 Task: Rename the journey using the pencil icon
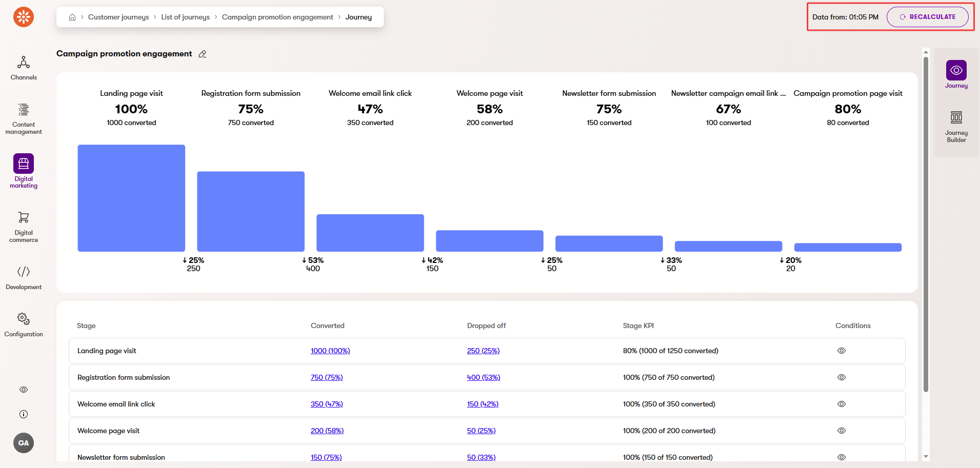202,54
